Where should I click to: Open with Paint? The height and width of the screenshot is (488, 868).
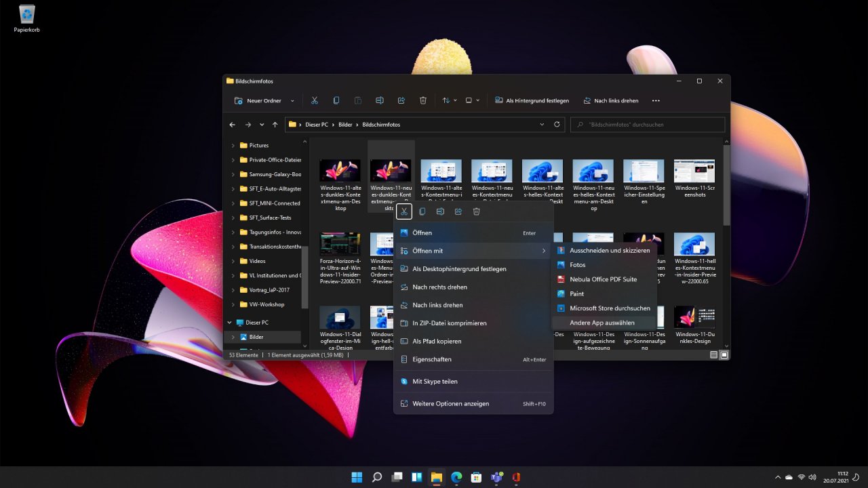click(x=604, y=293)
